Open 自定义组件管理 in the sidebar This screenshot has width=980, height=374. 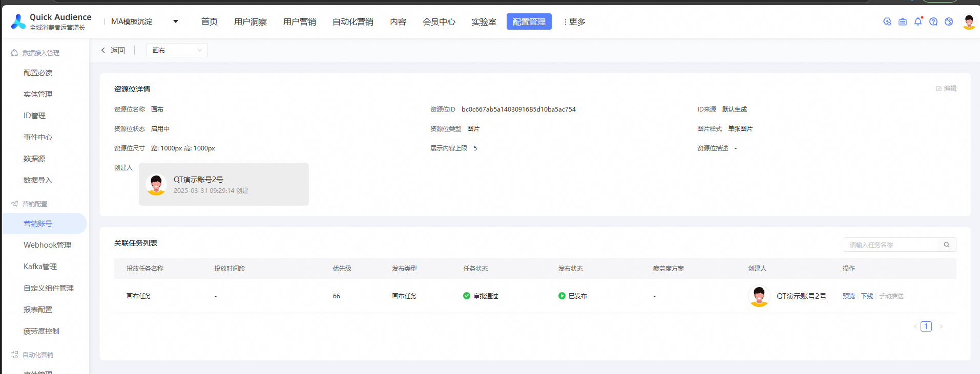click(x=49, y=288)
